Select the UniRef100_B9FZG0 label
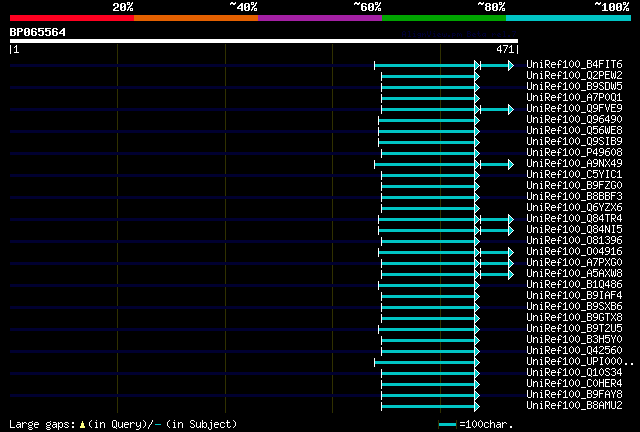Image resolution: width=640 pixels, height=432 pixels. (x=574, y=186)
